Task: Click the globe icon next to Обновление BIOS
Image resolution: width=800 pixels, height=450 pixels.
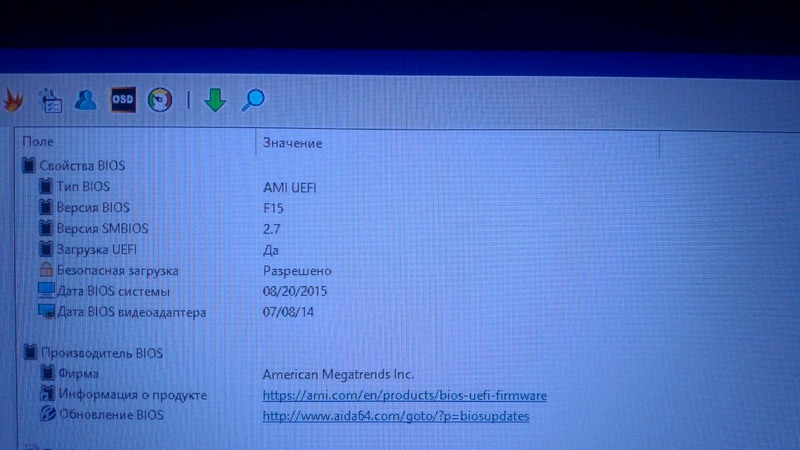Action: (47, 414)
